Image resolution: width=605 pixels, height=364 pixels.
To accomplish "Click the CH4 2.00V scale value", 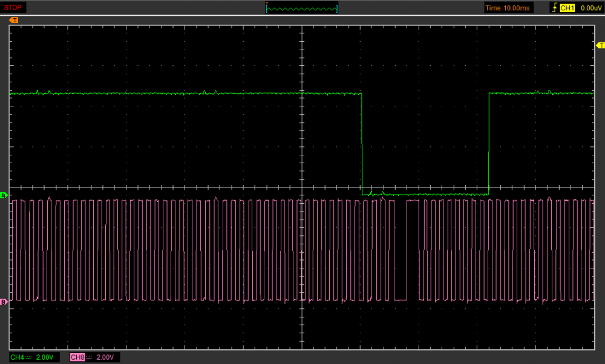I will click(x=45, y=357).
